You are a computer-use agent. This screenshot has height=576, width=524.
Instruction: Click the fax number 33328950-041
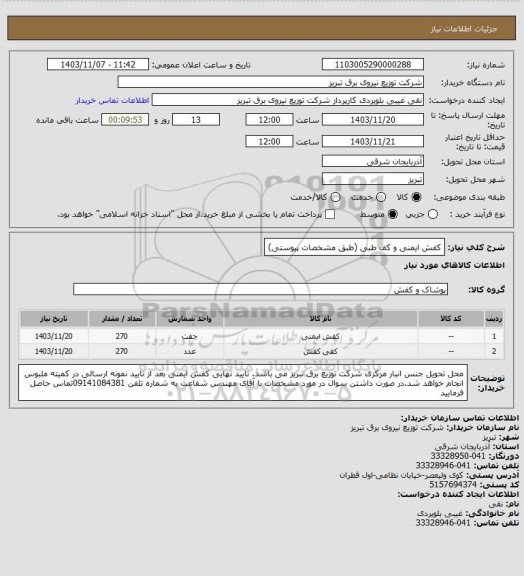click(x=459, y=456)
